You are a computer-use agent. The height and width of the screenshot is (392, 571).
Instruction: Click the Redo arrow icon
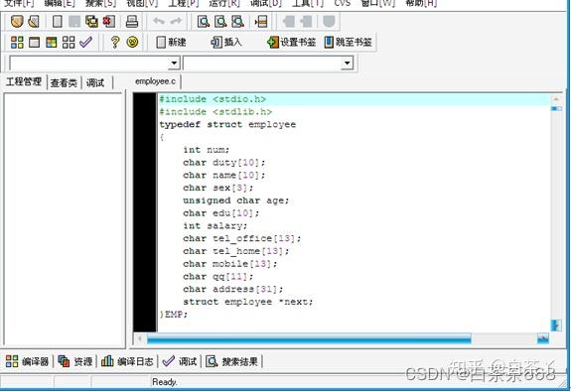click(176, 21)
